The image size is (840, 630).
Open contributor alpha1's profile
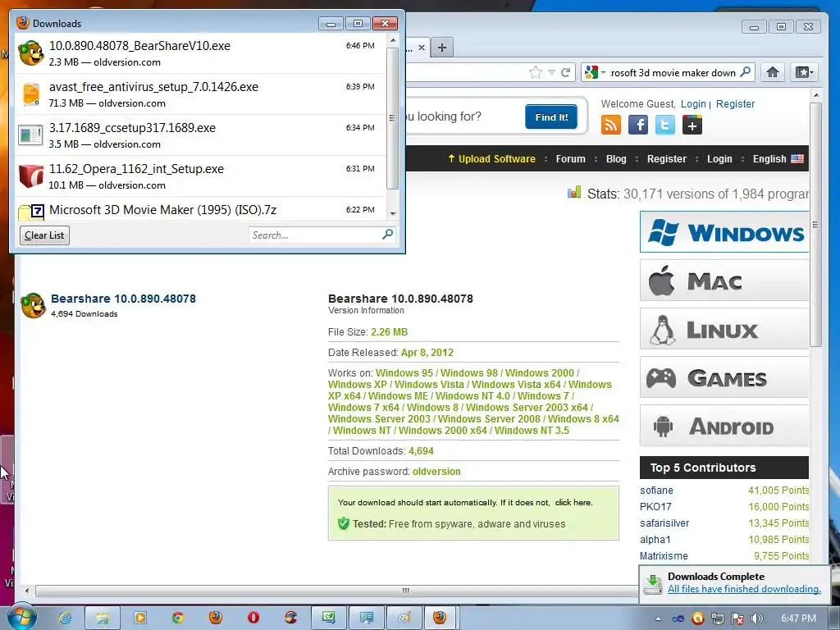tap(655, 540)
